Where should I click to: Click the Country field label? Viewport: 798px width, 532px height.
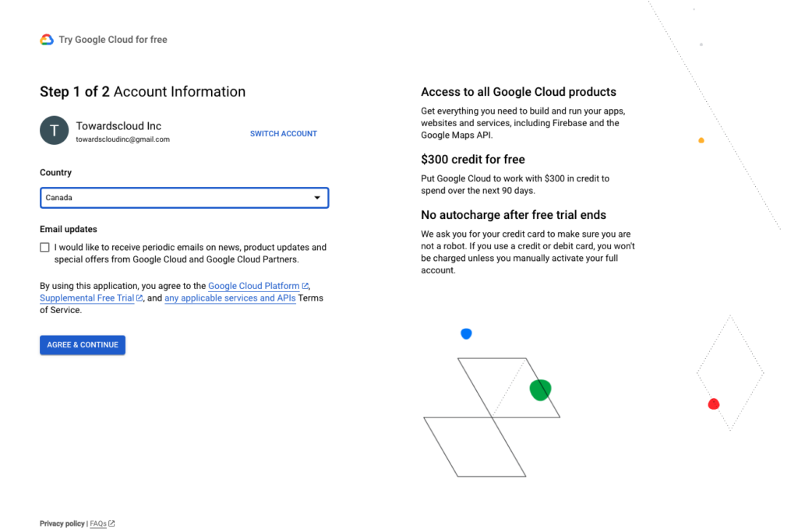coord(55,173)
